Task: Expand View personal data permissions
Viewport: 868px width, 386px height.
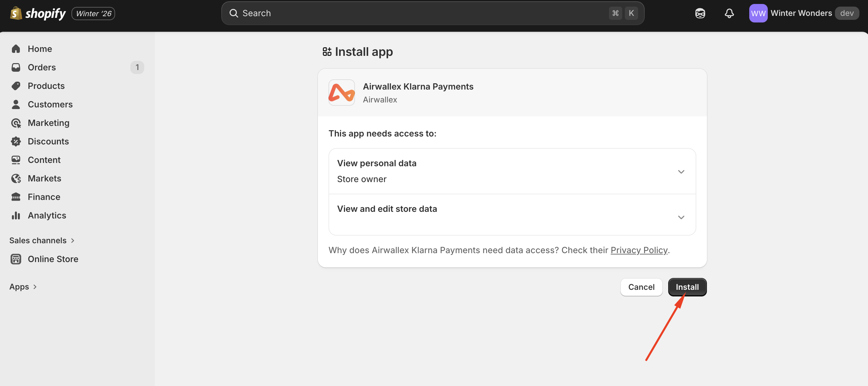Action: pos(681,172)
